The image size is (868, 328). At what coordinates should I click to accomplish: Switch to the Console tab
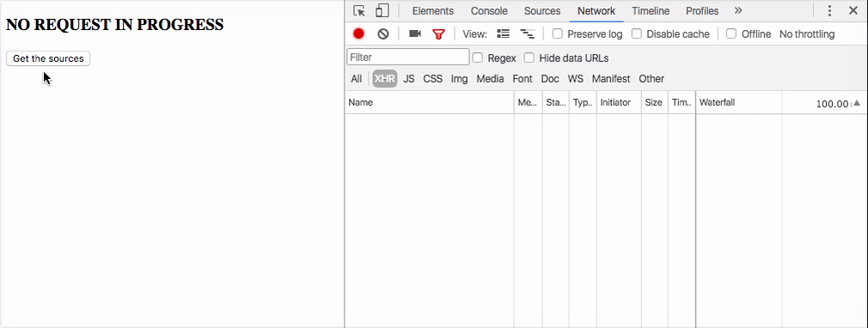[489, 11]
